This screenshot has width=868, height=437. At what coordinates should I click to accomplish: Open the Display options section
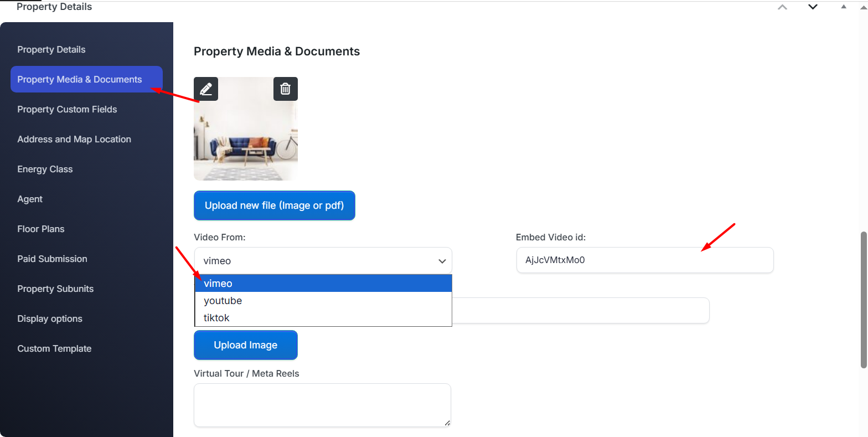coord(50,319)
